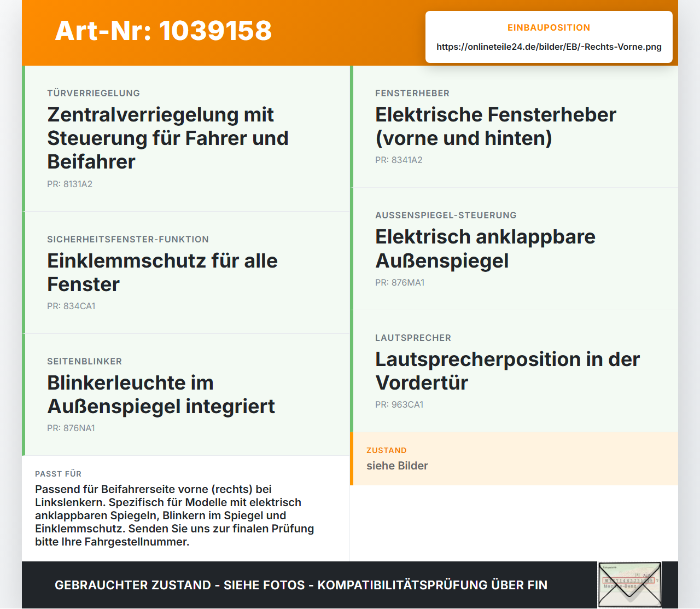This screenshot has width=700, height=609.
Task: Select the Lautsprecherposition in der Vordertür card
Action: [514, 371]
